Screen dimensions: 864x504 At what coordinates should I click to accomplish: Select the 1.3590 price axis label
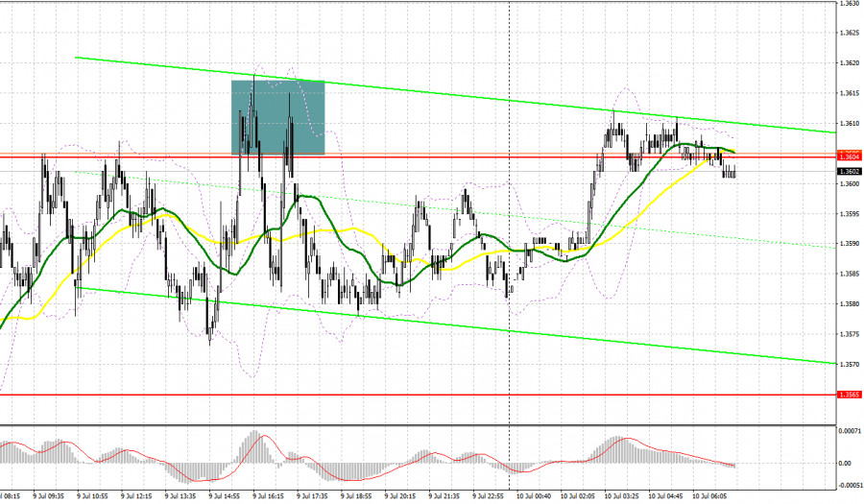pyautogui.click(x=850, y=244)
